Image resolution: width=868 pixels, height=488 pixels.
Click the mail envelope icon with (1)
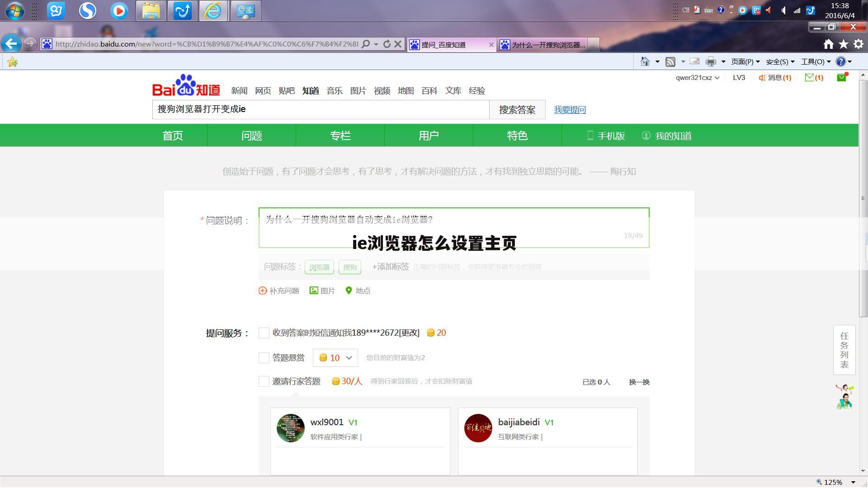(811, 77)
